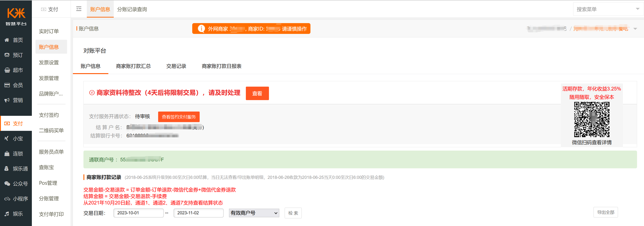Select the top 账户信息 tab
Viewport: 644px width, 226px height.
click(x=100, y=9)
